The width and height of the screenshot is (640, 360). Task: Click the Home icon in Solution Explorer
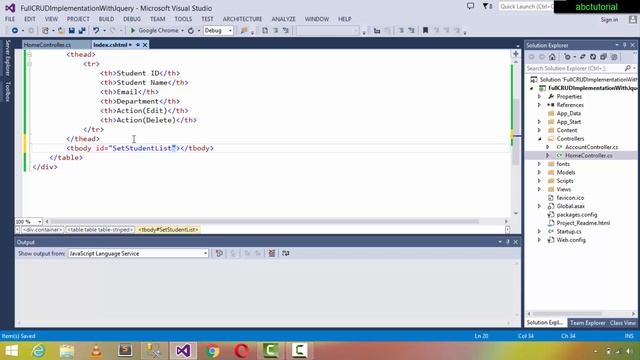tap(552, 57)
